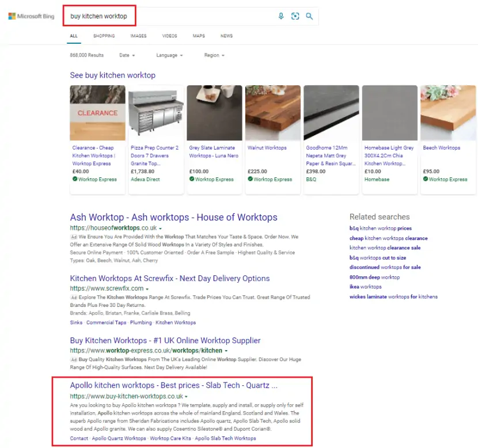Screen dimensions: 478x448
Task: Click the magnifying glass search icon
Action: click(309, 16)
